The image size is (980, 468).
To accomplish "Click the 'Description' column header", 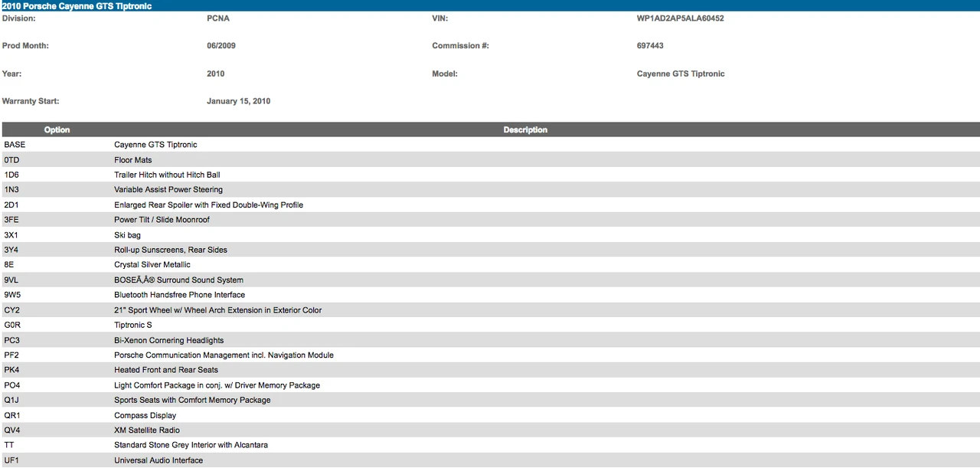I will click(525, 130).
